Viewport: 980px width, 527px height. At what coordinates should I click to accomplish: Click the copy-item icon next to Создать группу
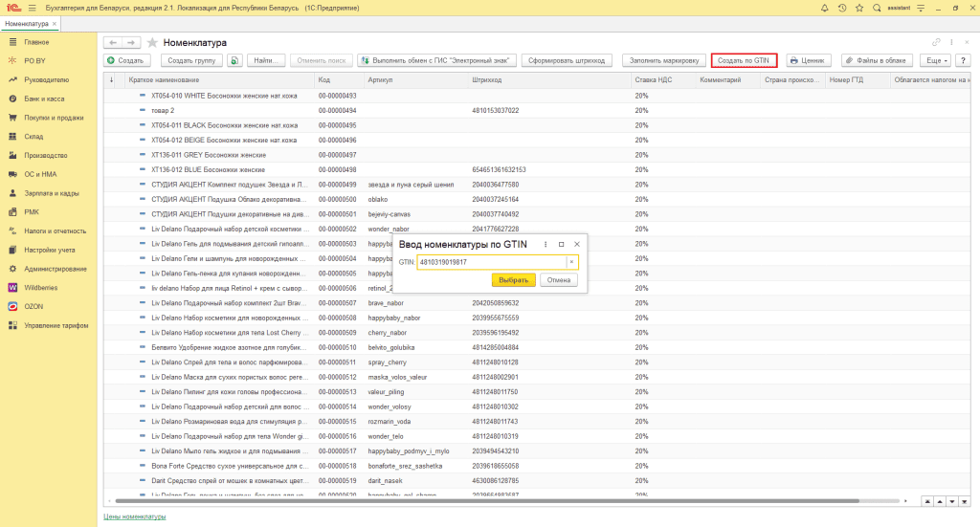pyautogui.click(x=234, y=60)
